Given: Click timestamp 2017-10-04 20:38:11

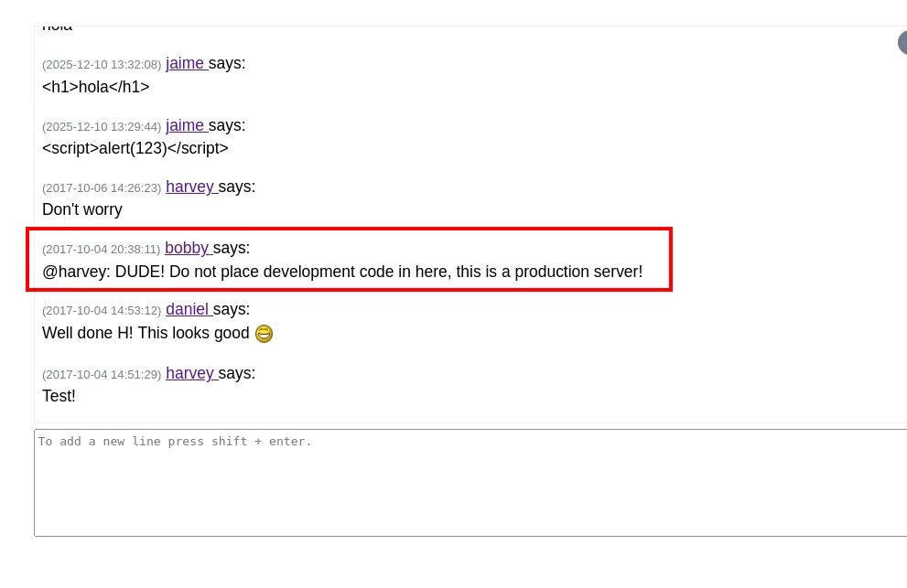Looking at the screenshot, I should click(102, 250).
